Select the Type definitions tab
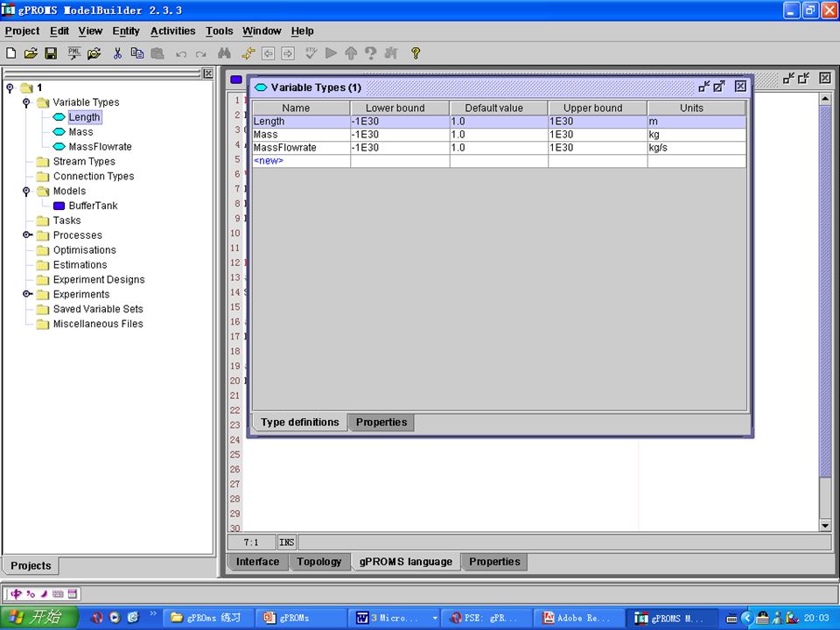The image size is (840, 630). point(300,422)
